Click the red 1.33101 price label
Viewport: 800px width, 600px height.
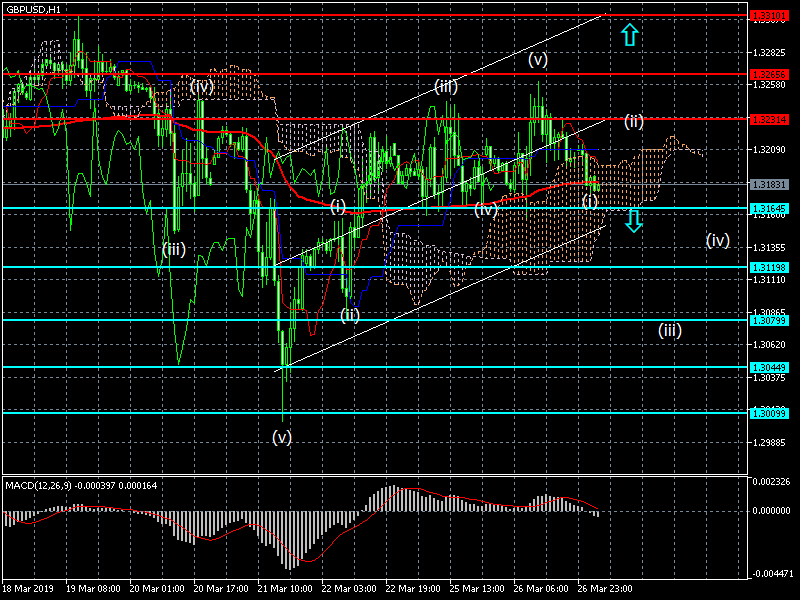[769, 16]
